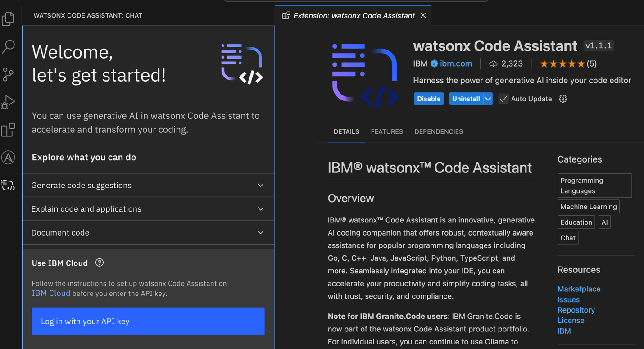The image size is (644, 349).
Task: Select the AI category tag
Action: click(x=605, y=222)
